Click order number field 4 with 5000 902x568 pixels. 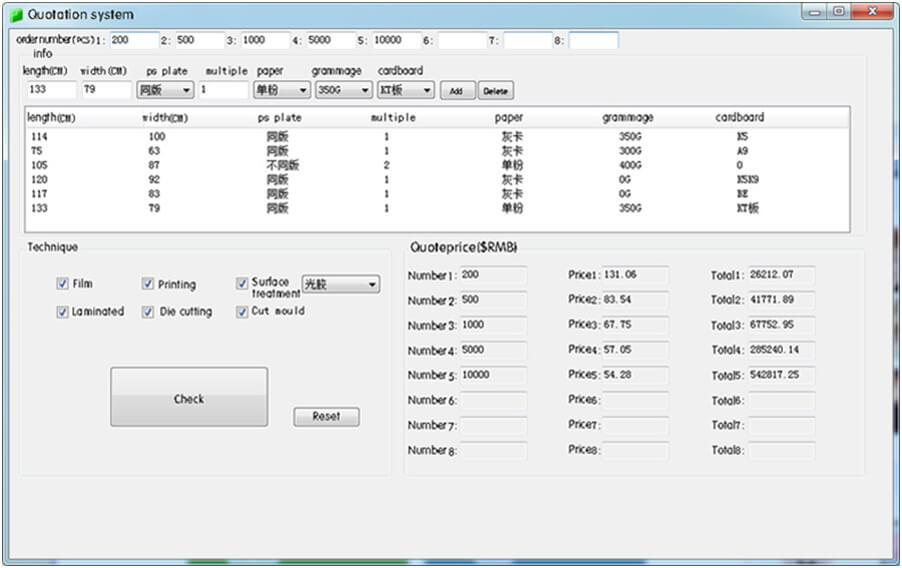click(x=330, y=40)
